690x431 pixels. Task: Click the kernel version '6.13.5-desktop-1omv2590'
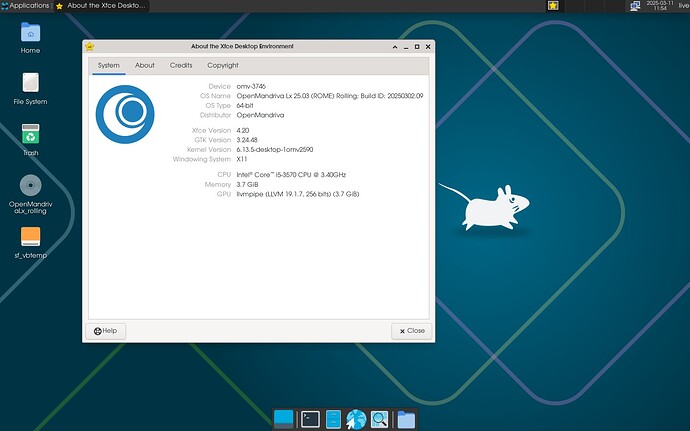[275, 150]
